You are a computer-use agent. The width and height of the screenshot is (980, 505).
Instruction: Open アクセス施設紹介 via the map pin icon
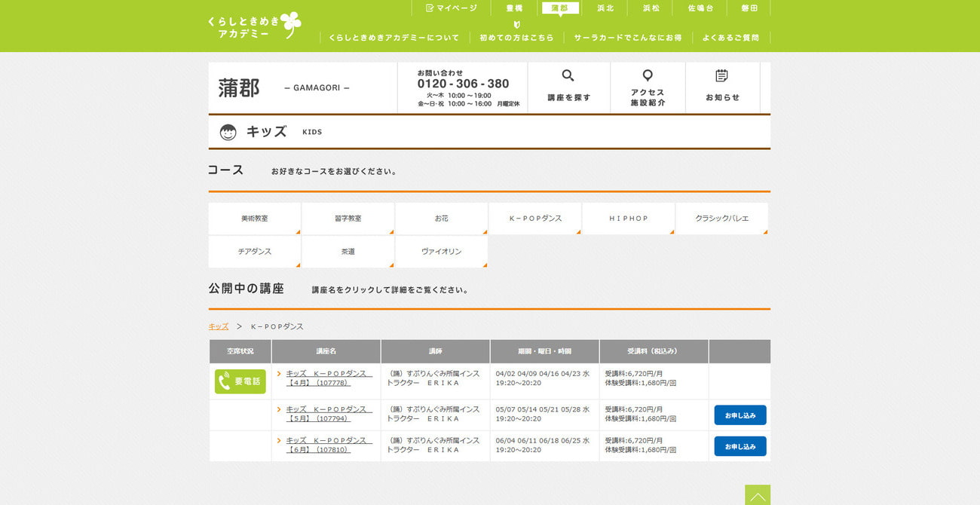[647, 76]
